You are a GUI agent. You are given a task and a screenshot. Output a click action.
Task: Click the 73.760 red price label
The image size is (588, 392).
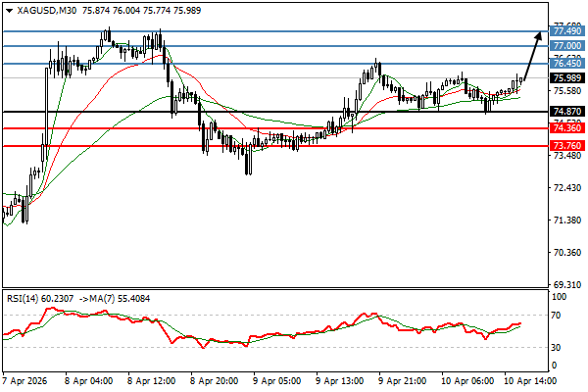[x=566, y=146]
